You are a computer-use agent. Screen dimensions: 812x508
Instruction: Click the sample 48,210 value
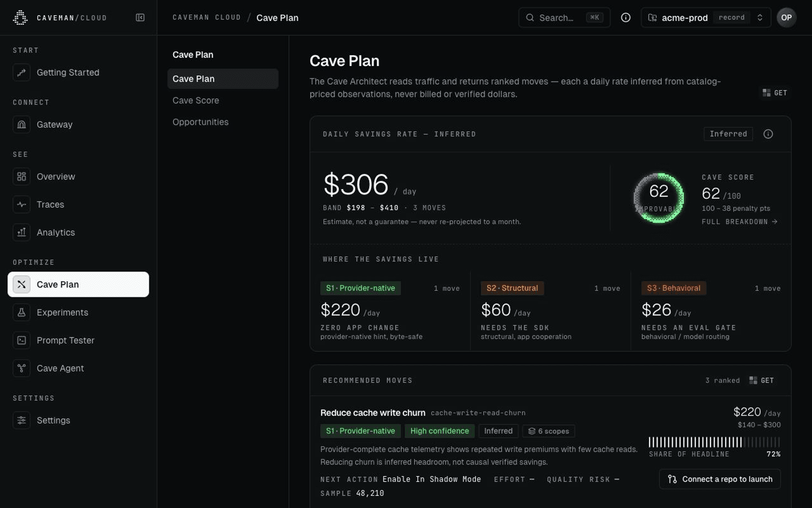[370, 493]
